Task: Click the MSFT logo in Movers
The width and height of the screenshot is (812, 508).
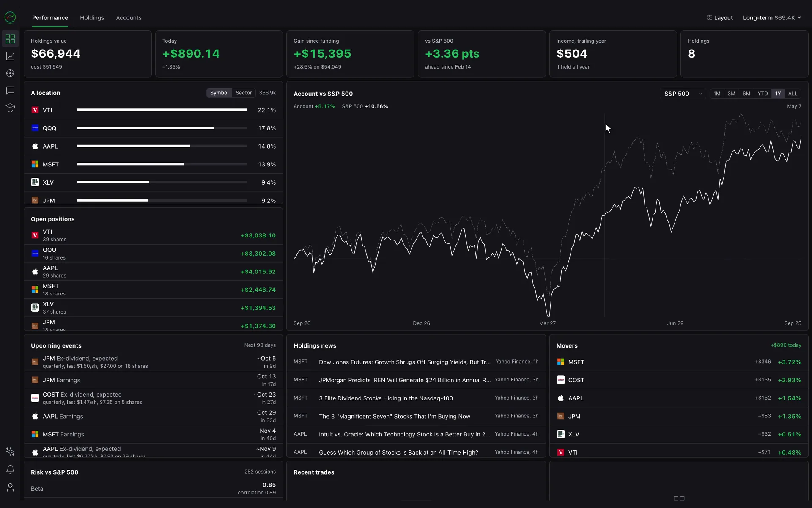Action: (561, 362)
